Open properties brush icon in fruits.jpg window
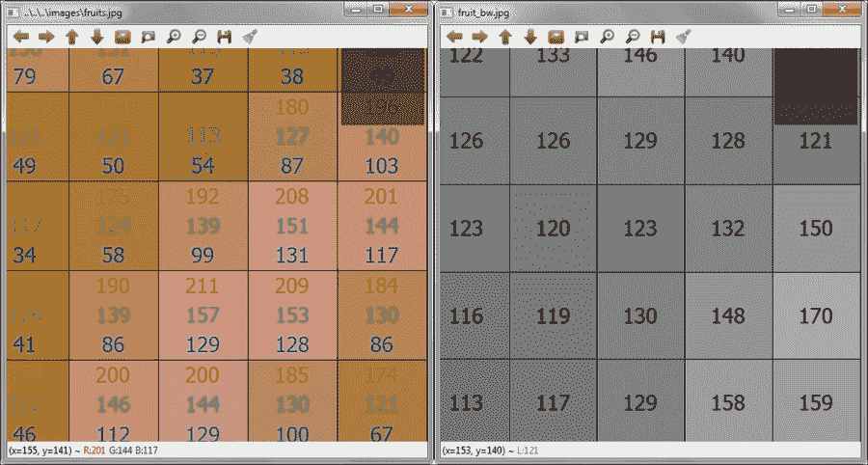Image resolution: width=868 pixels, height=465 pixels. [x=250, y=37]
